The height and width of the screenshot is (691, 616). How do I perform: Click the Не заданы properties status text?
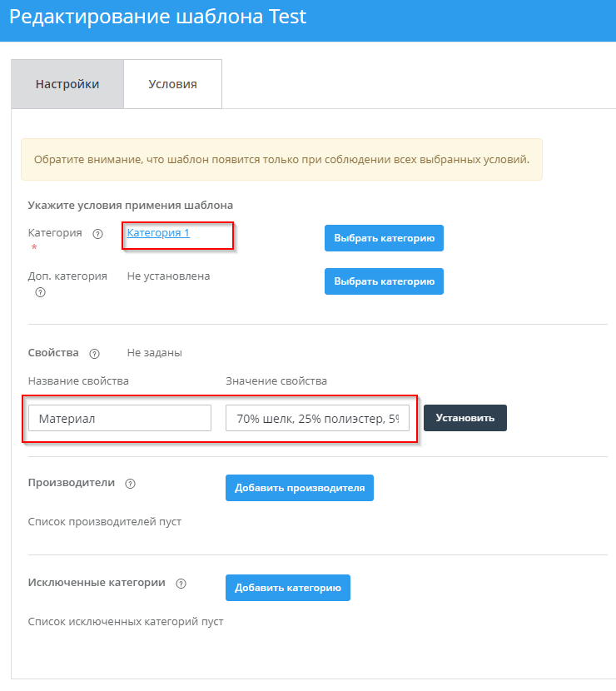(x=154, y=353)
